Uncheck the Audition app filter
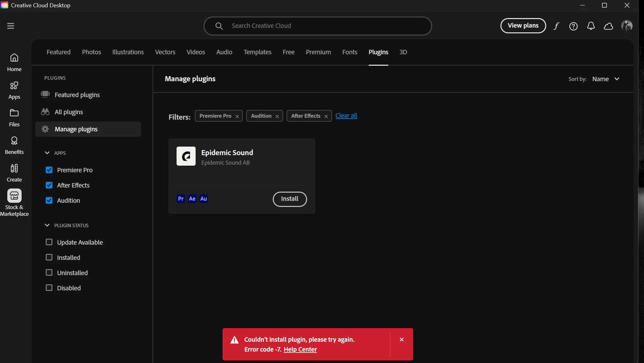644x363 pixels. [x=49, y=201]
